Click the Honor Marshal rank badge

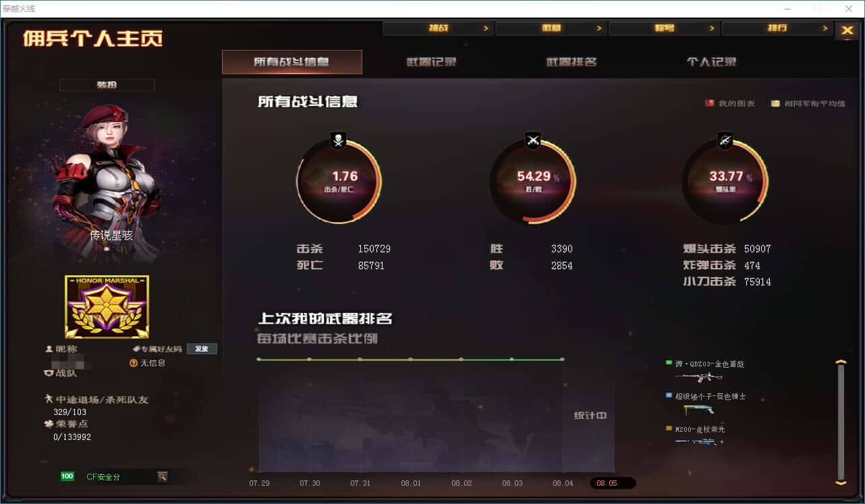point(107,307)
